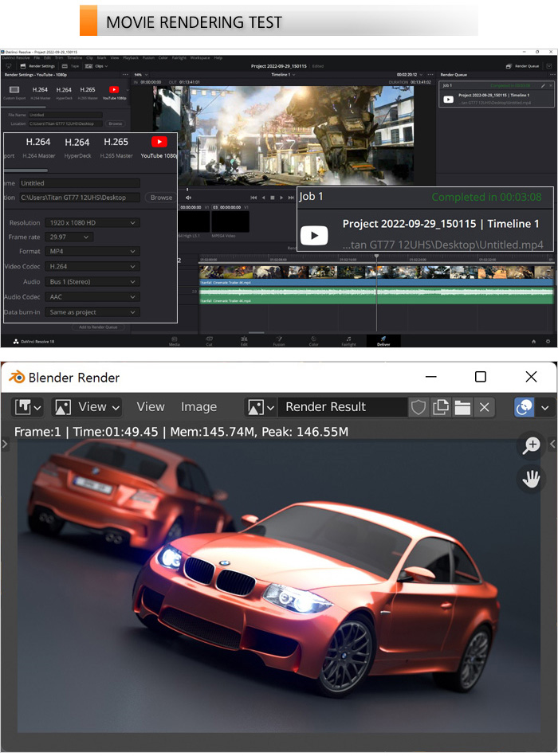Switch to the Fusion page tab

point(279,342)
